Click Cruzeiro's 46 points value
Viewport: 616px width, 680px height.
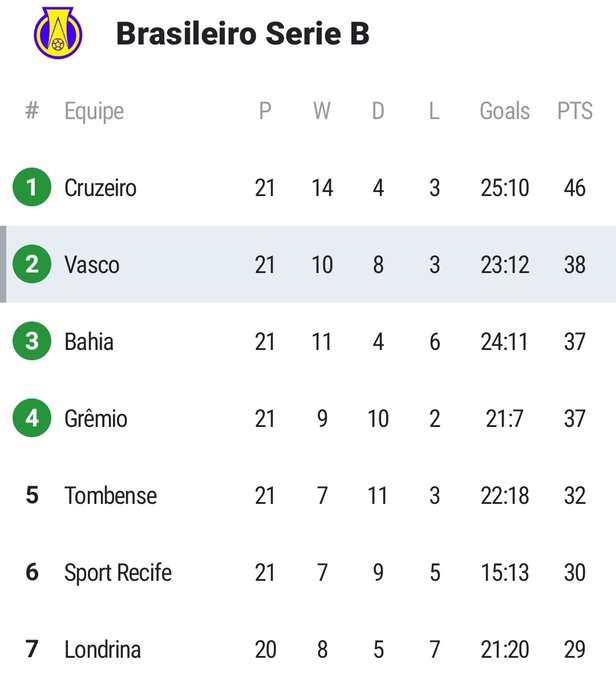[575, 188]
